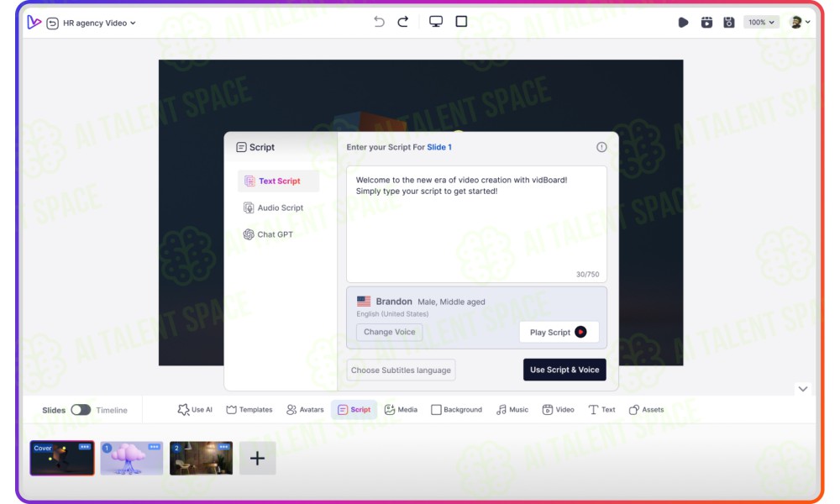
Task: Click the Change Voice button
Action: [390, 332]
